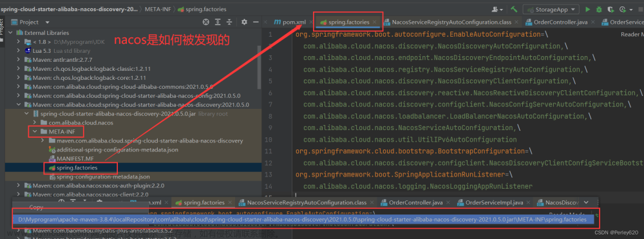Viewport: 644px width, 239px height.
Task: Close the NacosServiceRegistryAutoConfiguration.class tab
Action: 516,22
